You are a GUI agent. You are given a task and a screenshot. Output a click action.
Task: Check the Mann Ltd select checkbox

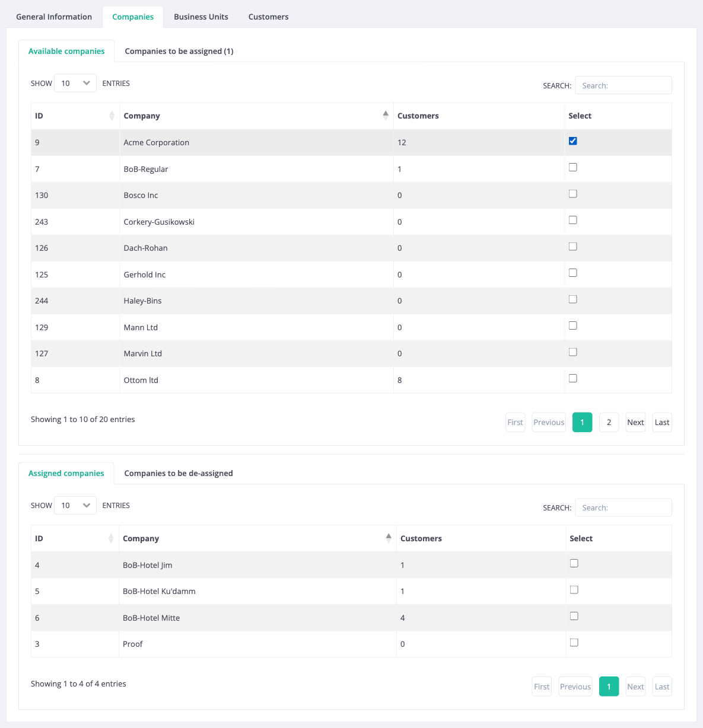[572, 325]
